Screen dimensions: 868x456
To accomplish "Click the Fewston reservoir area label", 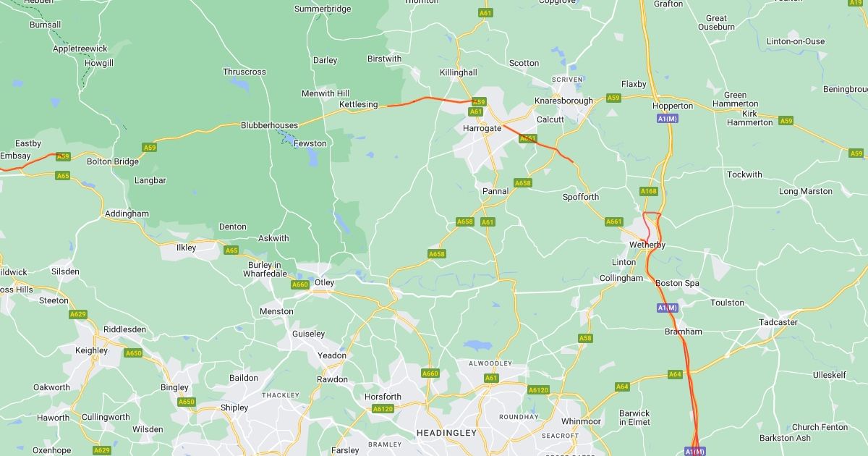I will (310, 143).
